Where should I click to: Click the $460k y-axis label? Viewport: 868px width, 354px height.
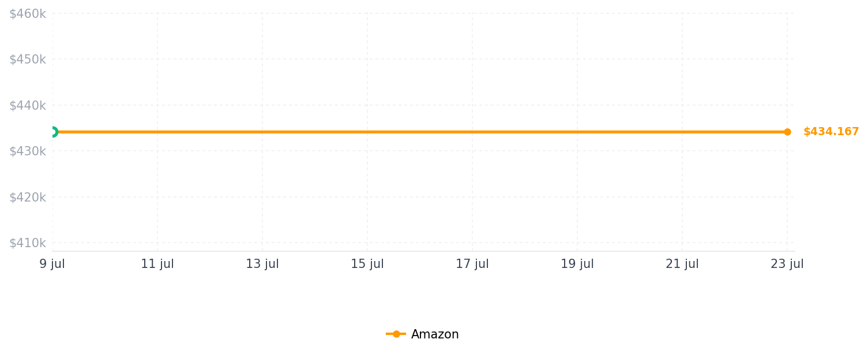pyautogui.click(x=28, y=14)
